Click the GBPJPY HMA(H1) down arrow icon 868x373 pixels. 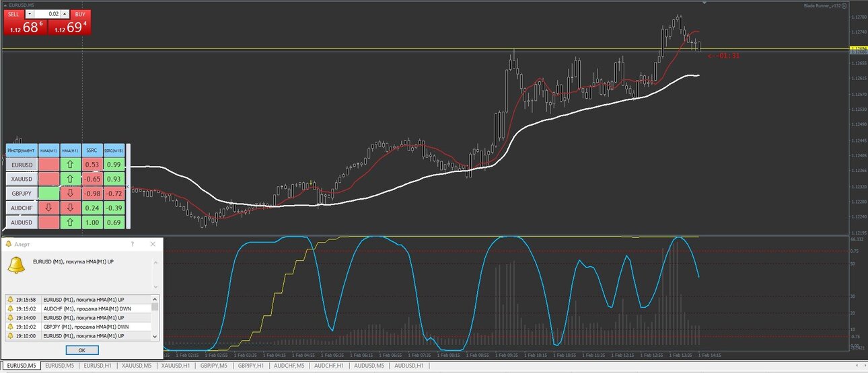[x=69, y=194]
